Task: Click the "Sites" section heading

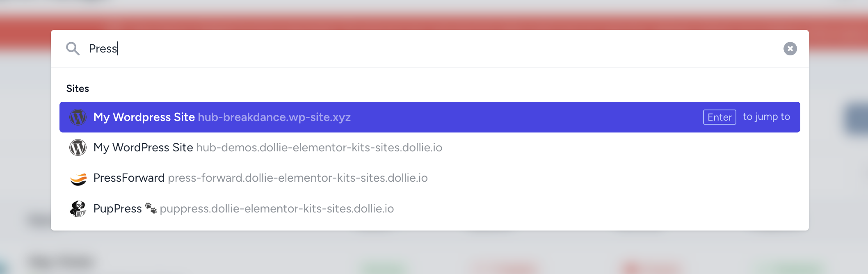Action: coord(78,89)
